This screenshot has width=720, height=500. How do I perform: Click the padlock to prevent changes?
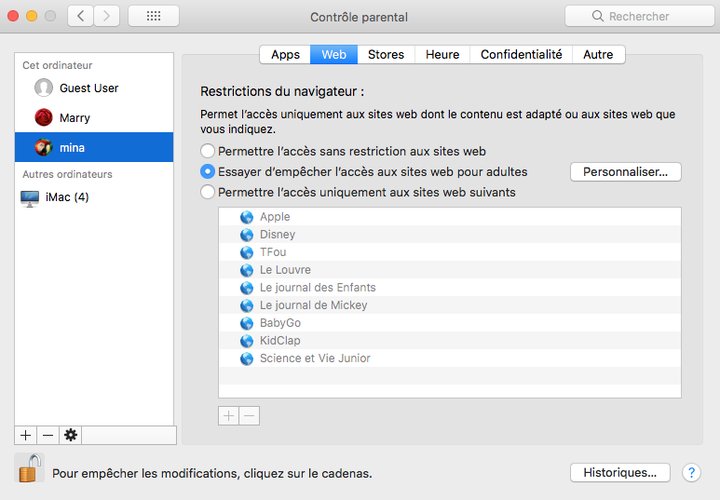click(x=29, y=468)
